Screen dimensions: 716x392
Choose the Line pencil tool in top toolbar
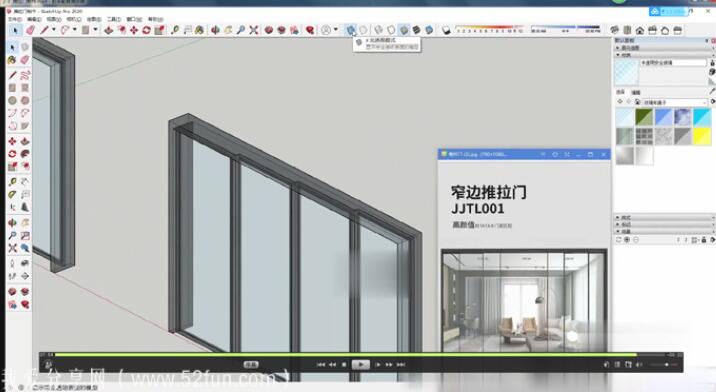(44, 30)
